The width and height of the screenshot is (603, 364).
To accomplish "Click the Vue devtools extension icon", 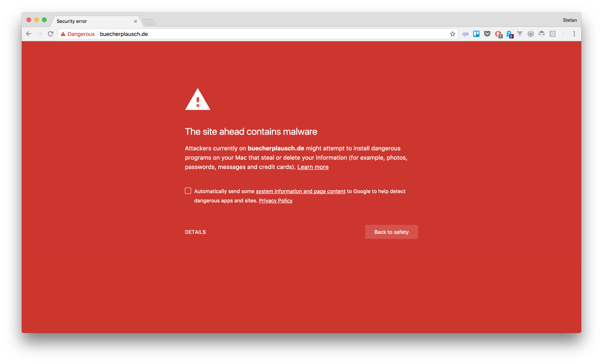I will 520,34.
